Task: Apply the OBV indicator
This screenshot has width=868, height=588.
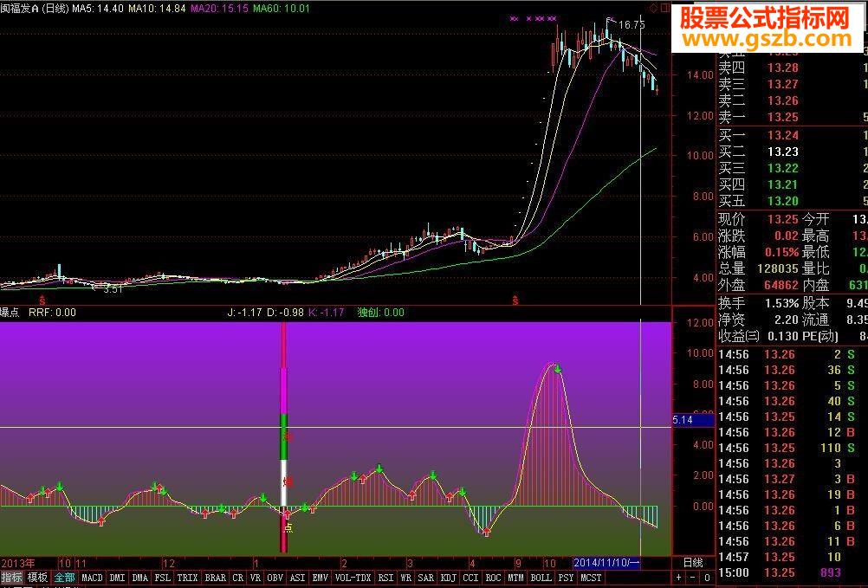Action: point(275,578)
